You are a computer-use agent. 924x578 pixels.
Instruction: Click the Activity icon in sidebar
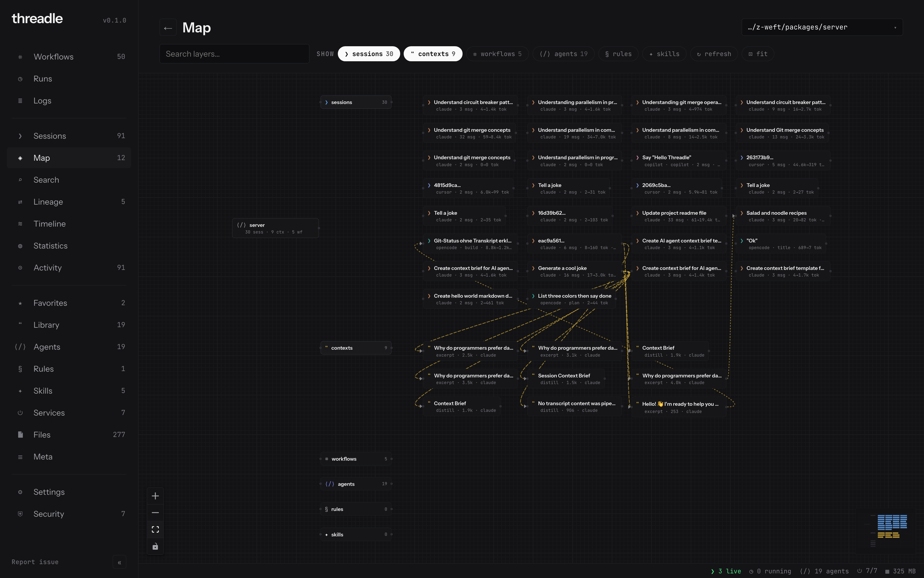click(20, 268)
